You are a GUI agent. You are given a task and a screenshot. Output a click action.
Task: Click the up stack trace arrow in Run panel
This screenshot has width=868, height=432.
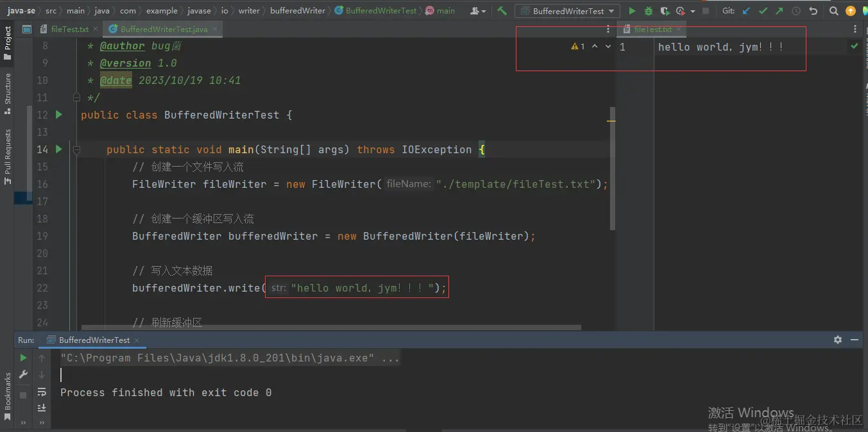click(42, 358)
